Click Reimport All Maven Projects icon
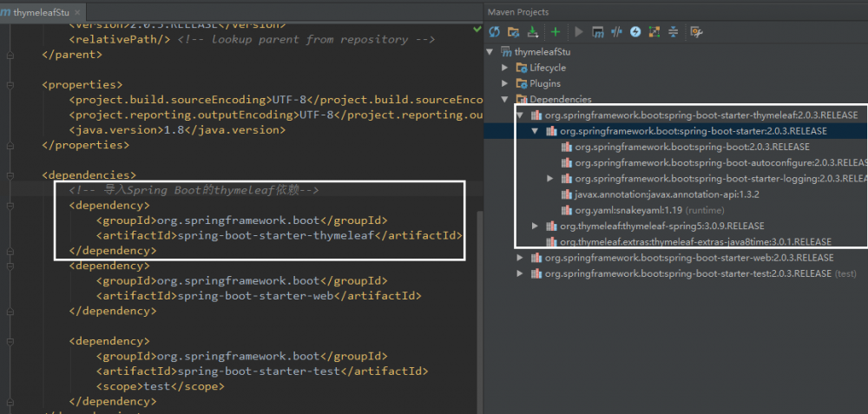The height and width of the screenshot is (414, 868). tap(494, 31)
